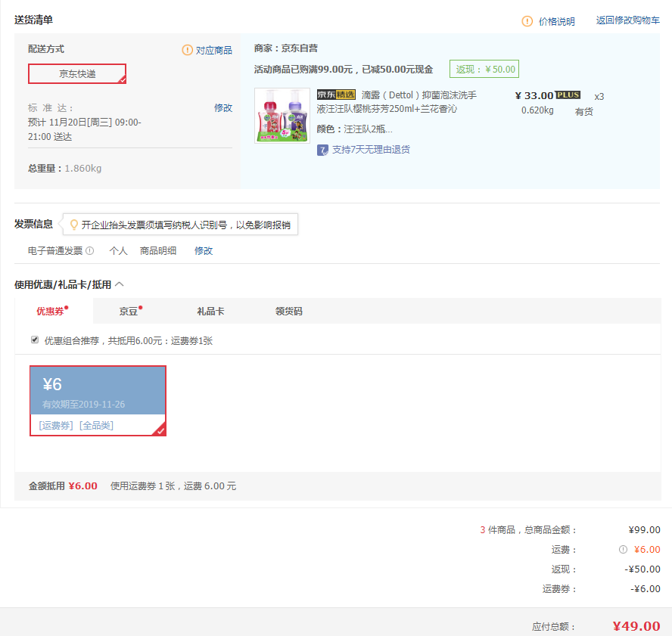Open the 7-day return policy icon
The width and height of the screenshot is (672, 636).
pos(322,150)
